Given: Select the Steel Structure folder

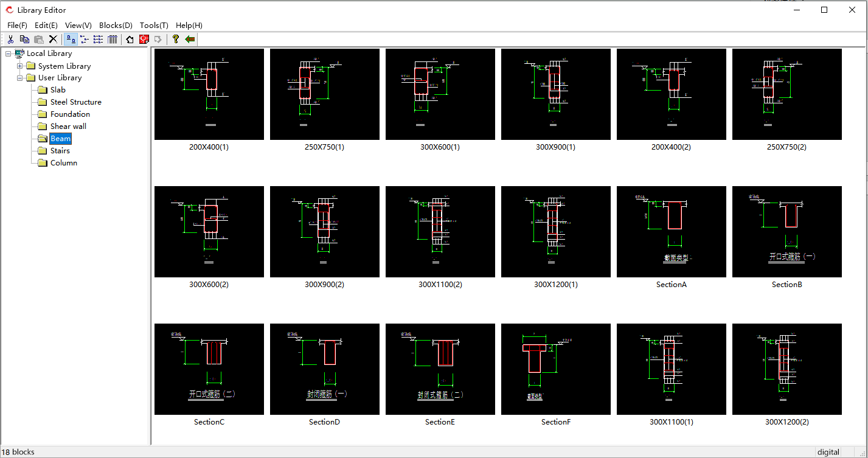Looking at the screenshot, I should pos(76,102).
